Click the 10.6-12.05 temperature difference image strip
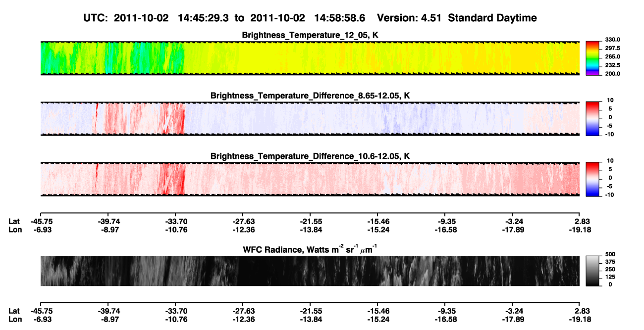 coord(310,179)
